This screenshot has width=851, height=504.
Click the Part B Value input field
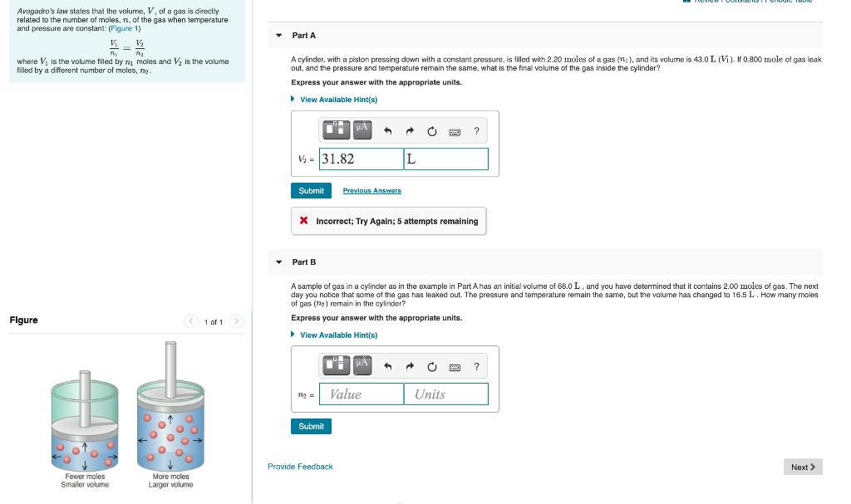point(362,394)
